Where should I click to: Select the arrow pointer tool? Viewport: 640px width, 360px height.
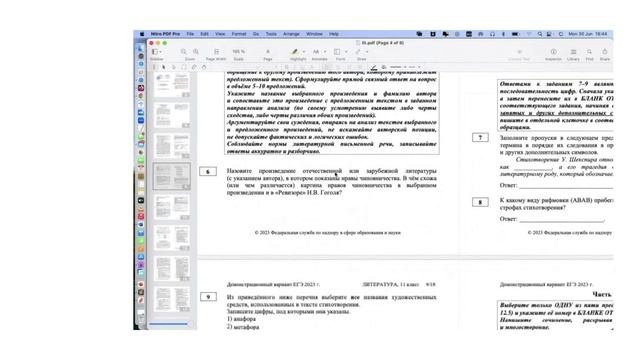click(164, 67)
